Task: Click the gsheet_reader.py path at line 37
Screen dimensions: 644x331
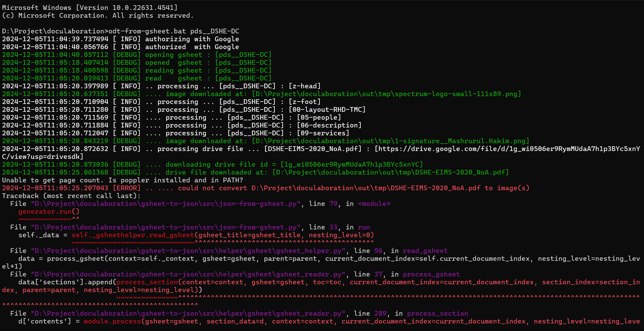Action: 188,274
